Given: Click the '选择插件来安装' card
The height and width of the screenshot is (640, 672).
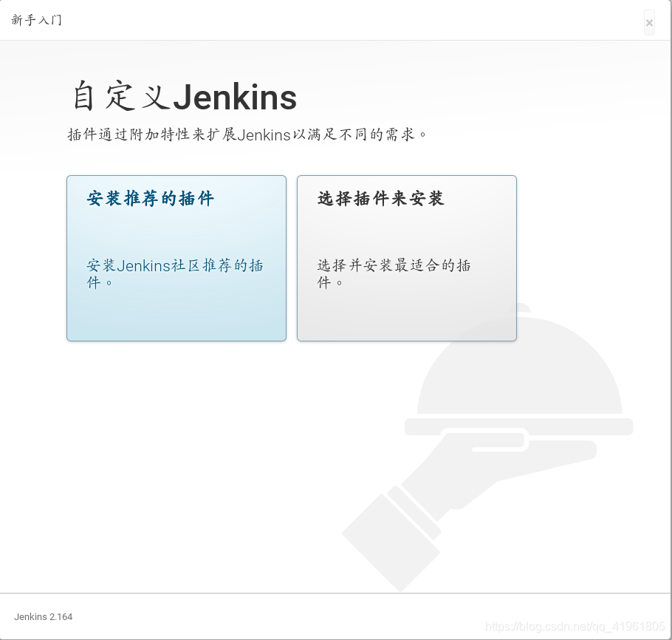Looking at the screenshot, I should coord(407,258).
